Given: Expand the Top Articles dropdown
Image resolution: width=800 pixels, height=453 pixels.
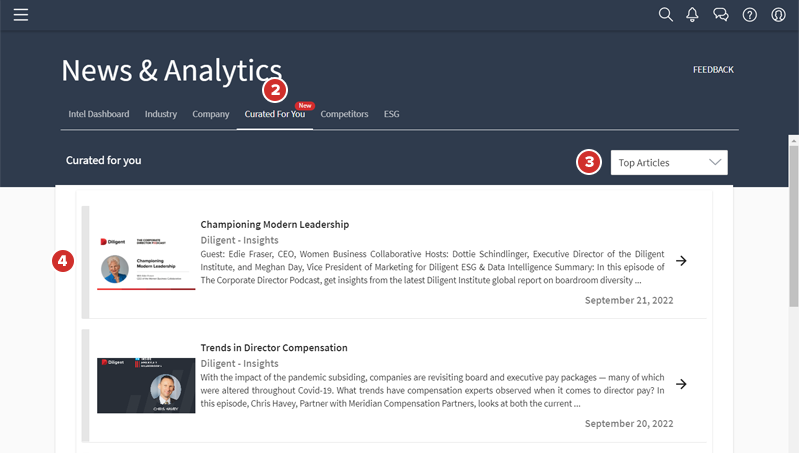Looking at the screenshot, I should (669, 163).
